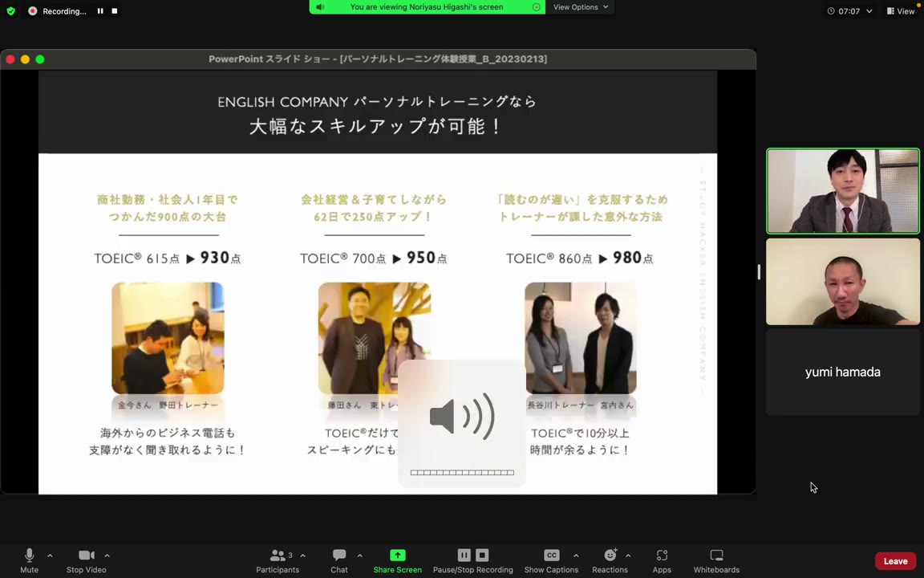
Task: Expand video options arrow beside Stop Video
Action: point(107,556)
